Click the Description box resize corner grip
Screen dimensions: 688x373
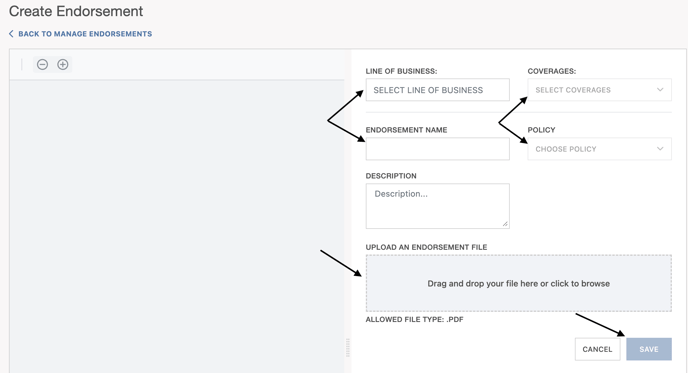click(505, 224)
